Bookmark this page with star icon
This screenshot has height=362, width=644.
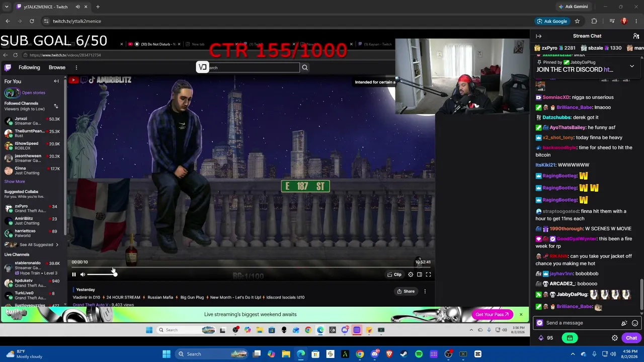click(x=577, y=21)
